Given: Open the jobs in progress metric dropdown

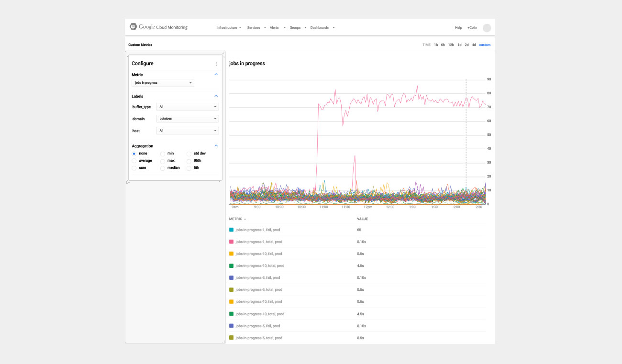Looking at the screenshot, I should point(163,83).
